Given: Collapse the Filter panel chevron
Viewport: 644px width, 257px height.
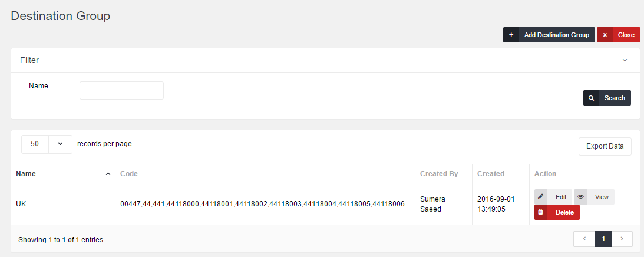Looking at the screenshot, I should pyautogui.click(x=625, y=60).
